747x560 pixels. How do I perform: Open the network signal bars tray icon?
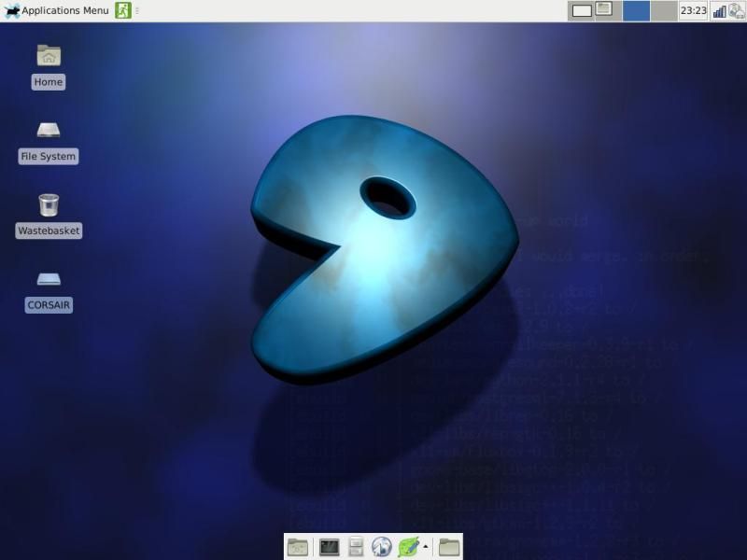(719, 11)
